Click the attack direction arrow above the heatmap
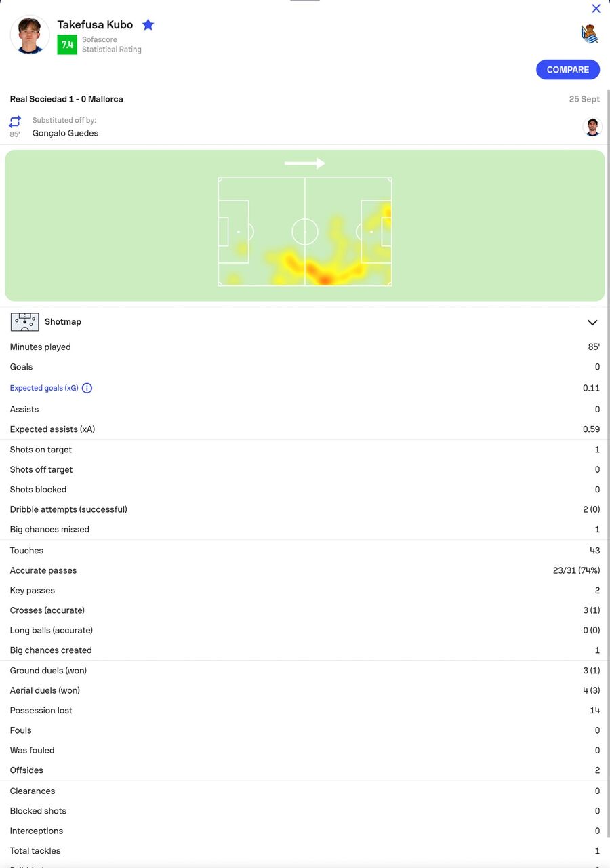The width and height of the screenshot is (610, 868). 305,163
